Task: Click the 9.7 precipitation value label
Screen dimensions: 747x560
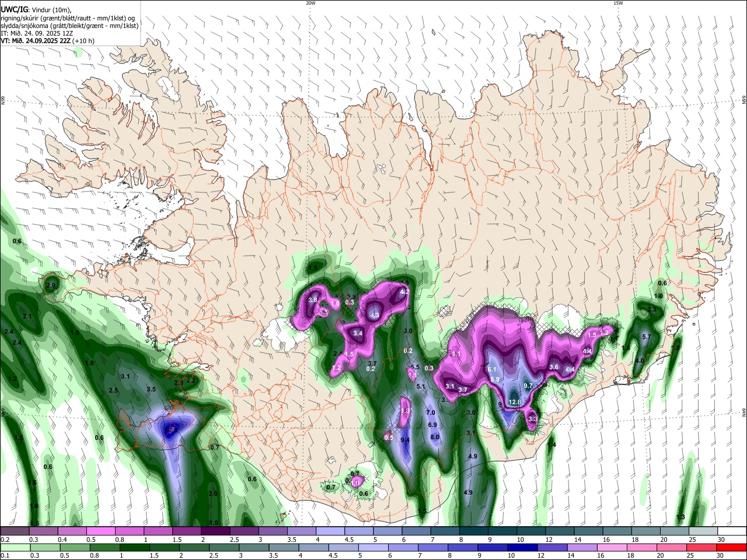Action: (528, 386)
